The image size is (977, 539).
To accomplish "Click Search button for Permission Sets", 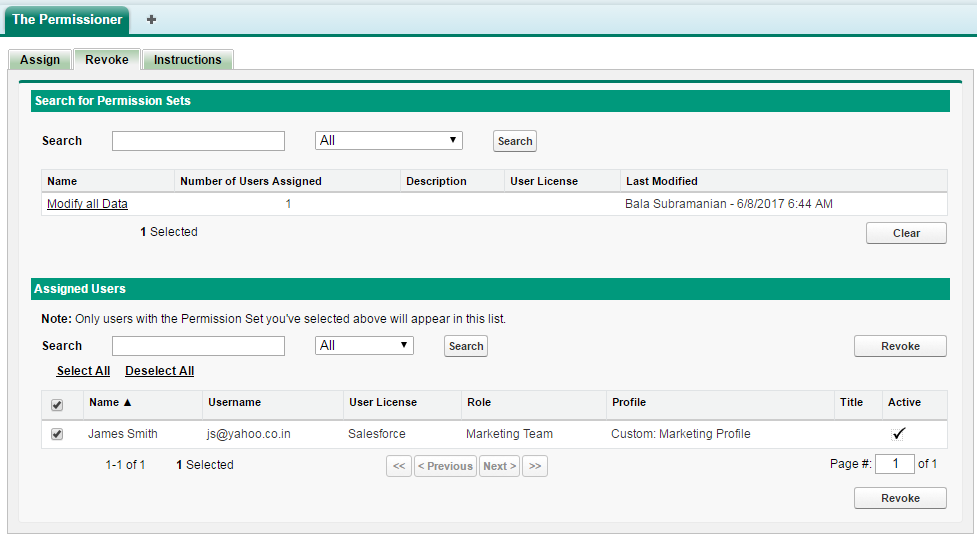I will click(x=515, y=141).
